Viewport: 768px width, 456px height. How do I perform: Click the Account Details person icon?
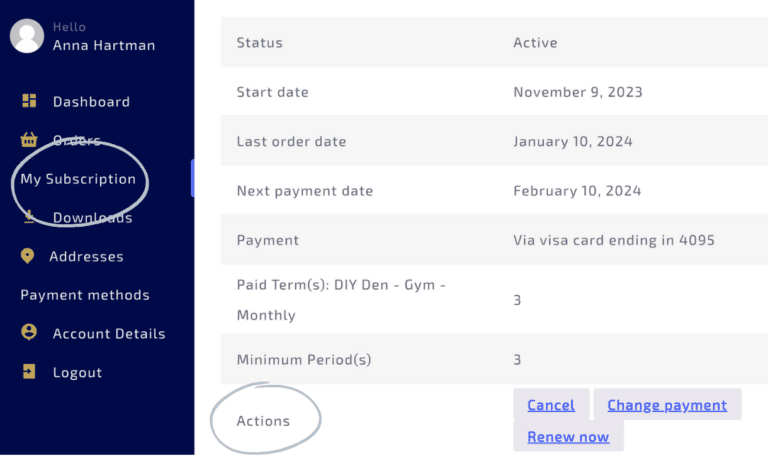coord(29,332)
